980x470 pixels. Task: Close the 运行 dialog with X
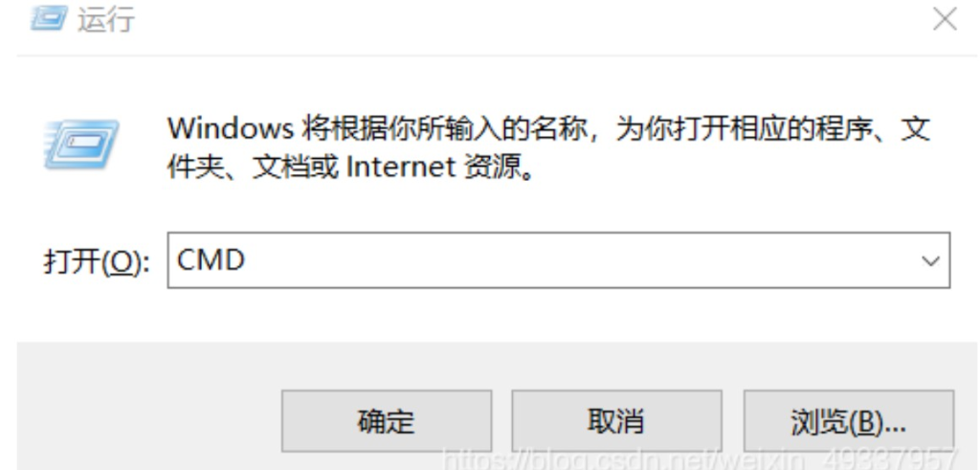(945, 19)
